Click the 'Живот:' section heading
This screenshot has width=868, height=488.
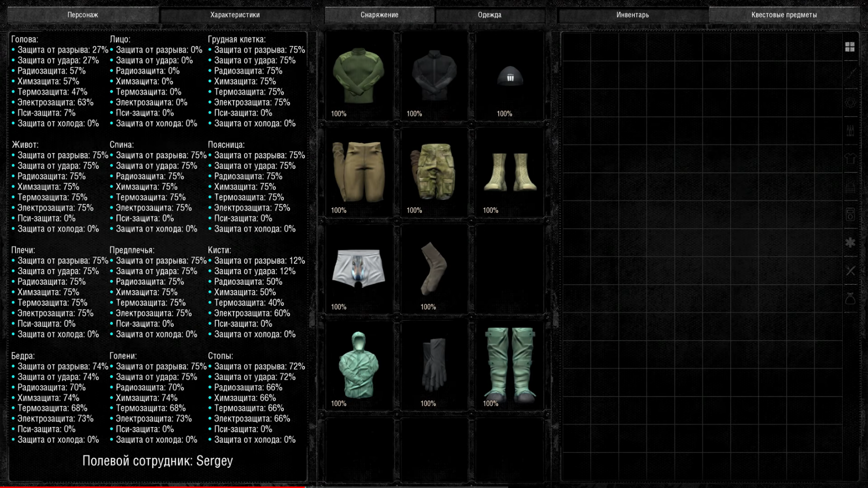tap(25, 145)
